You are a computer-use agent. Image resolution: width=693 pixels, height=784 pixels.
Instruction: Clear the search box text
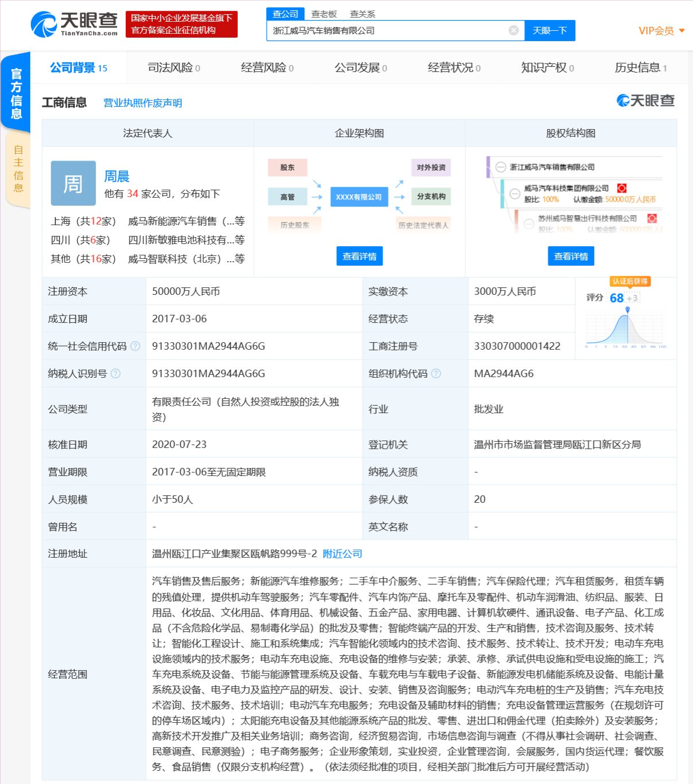[513, 30]
